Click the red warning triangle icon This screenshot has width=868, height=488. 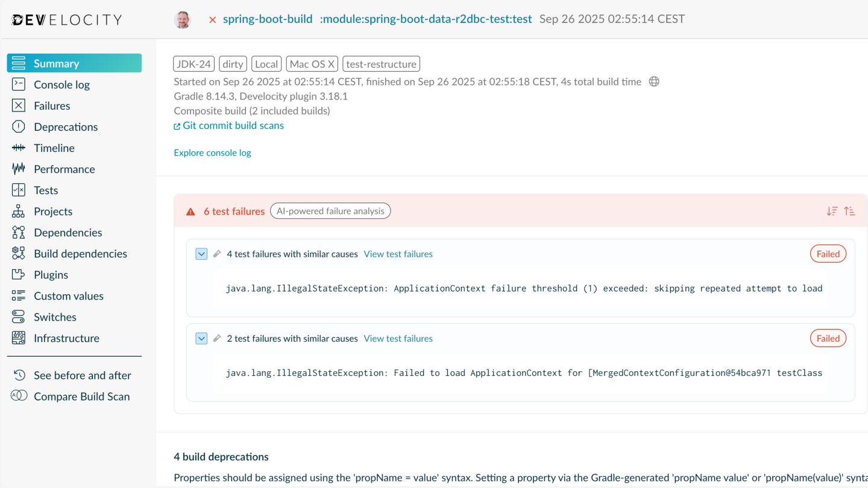pyautogui.click(x=190, y=211)
